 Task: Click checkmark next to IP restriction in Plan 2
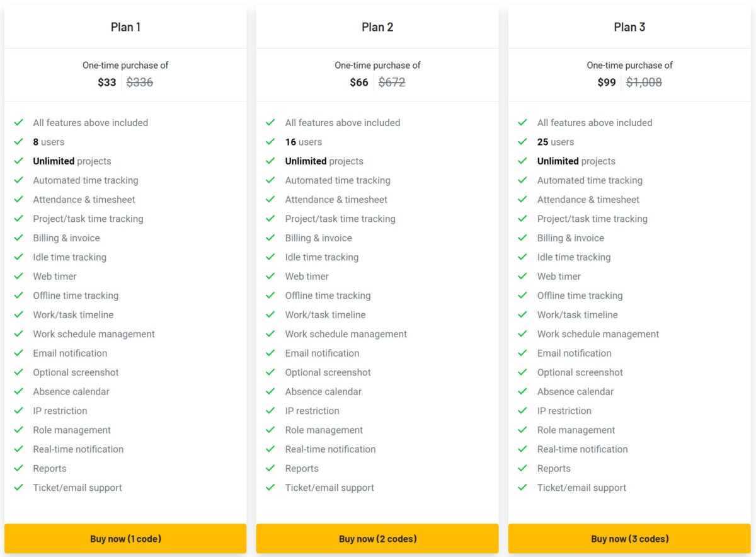coord(271,411)
